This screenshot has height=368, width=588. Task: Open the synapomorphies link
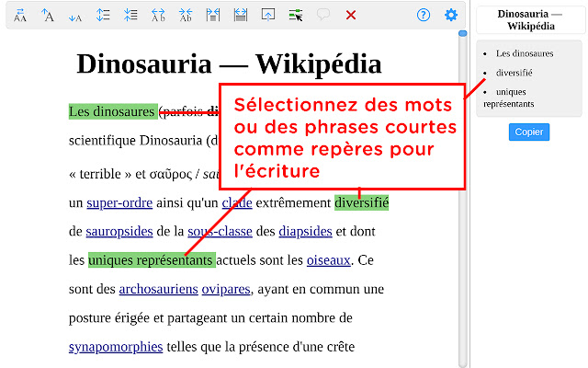[x=116, y=347]
